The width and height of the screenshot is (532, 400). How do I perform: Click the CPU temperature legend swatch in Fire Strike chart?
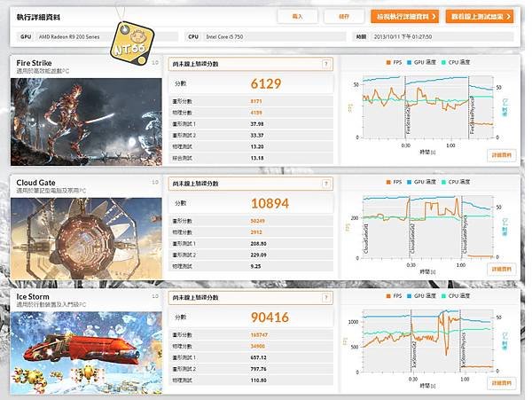pyautogui.click(x=444, y=62)
